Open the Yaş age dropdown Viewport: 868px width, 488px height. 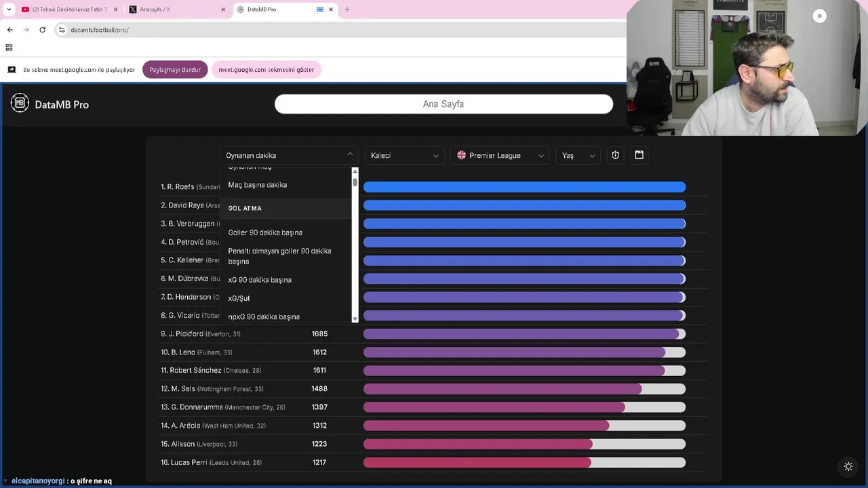point(578,155)
